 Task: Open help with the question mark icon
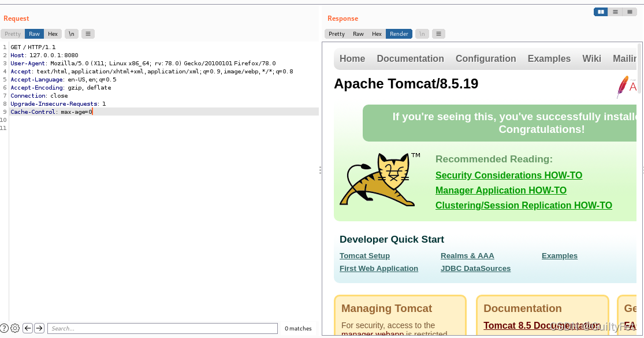(4, 328)
